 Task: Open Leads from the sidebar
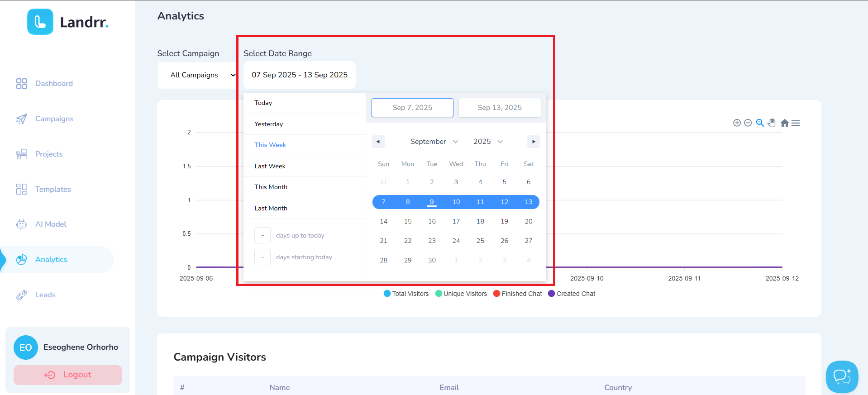tap(45, 295)
